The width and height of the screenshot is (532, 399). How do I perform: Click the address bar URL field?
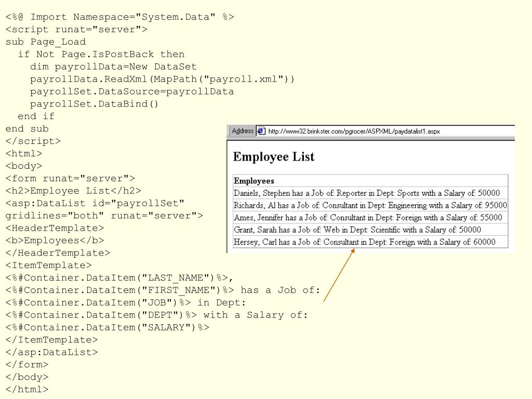386,131
